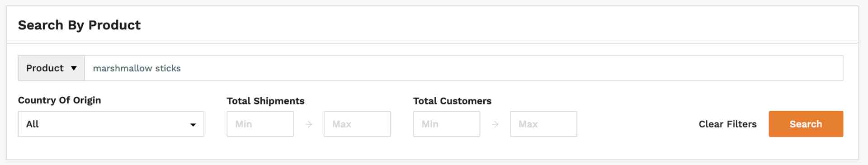Click the Total Shipments label
868x165 pixels.
tap(265, 101)
